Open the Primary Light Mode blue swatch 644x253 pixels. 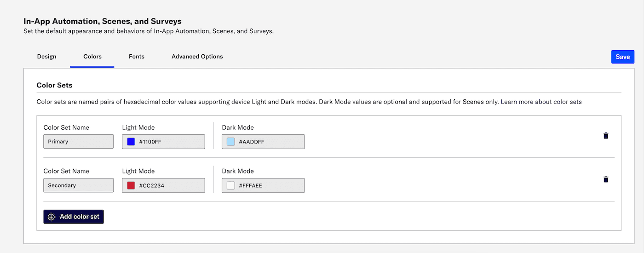[x=131, y=142]
